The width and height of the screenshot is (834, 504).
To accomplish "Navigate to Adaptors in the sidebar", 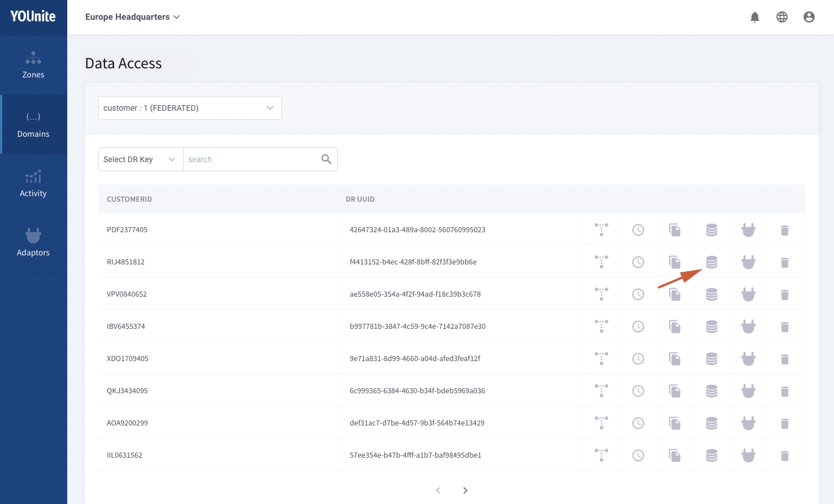I will click(33, 243).
